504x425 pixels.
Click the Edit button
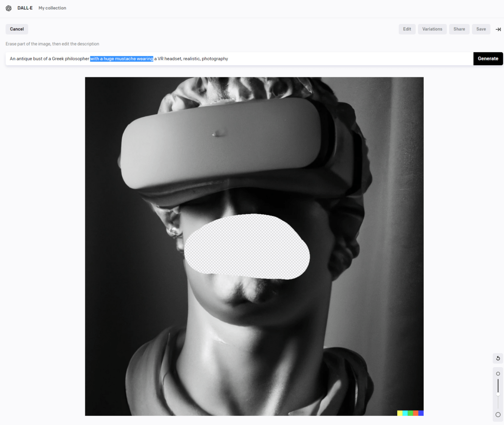click(x=407, y=29)
